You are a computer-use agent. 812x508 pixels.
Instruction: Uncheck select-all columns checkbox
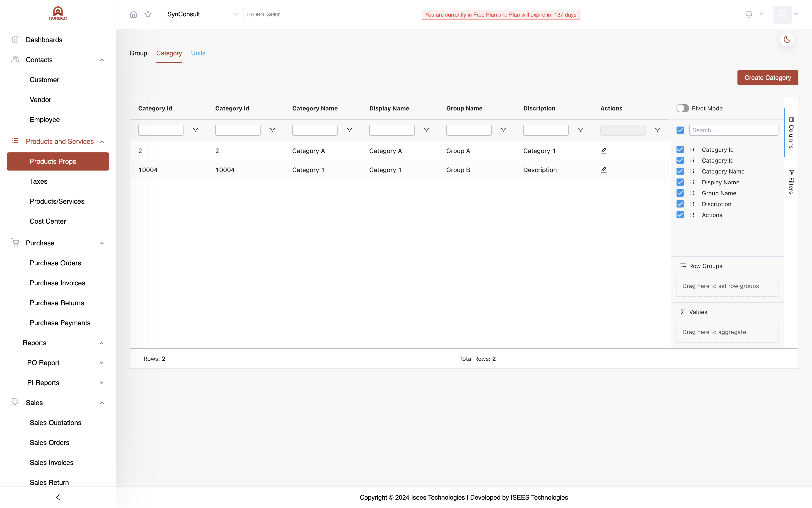click(680, 130)
